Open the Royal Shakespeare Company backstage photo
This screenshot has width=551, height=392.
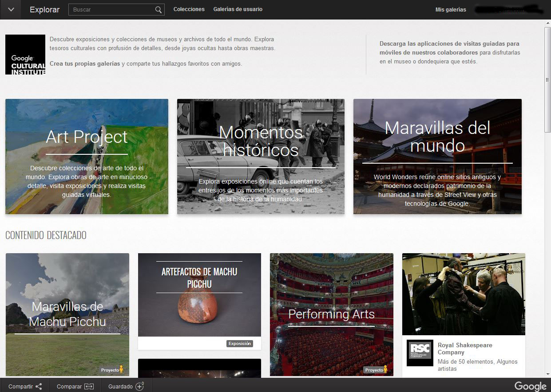tap(464, 294)
